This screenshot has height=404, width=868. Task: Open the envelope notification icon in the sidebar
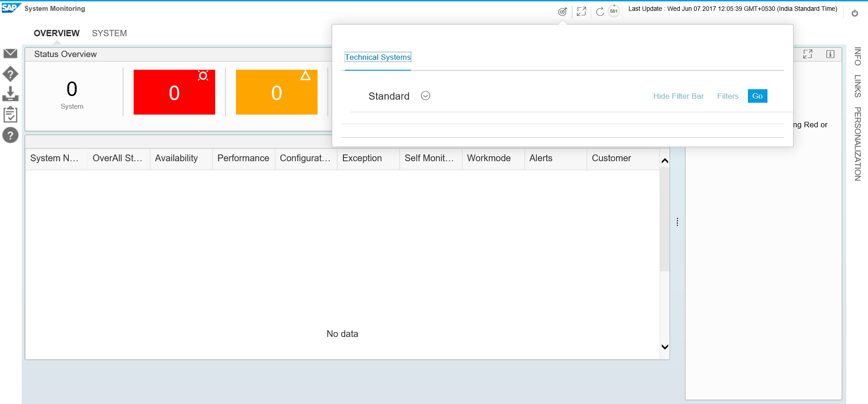click(10, 53)
